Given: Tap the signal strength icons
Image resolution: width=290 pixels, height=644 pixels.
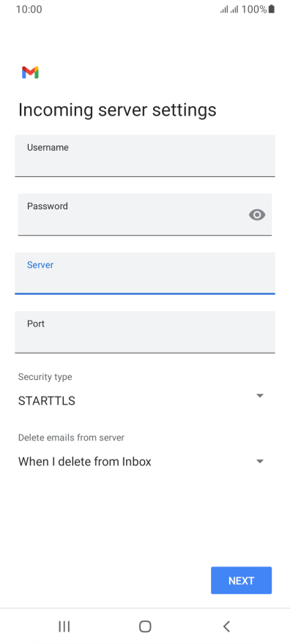Looking at the screenshot, I should point(229,10).
